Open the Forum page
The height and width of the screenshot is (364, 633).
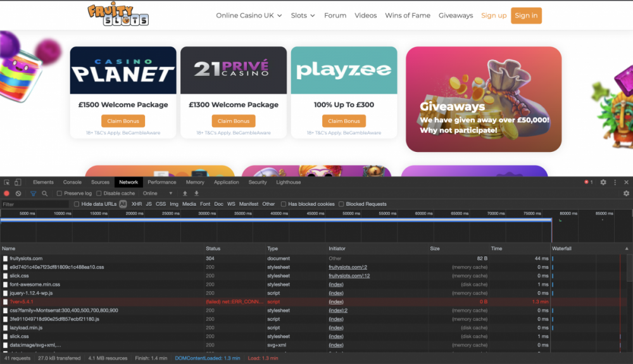click(x=335, y=15)
